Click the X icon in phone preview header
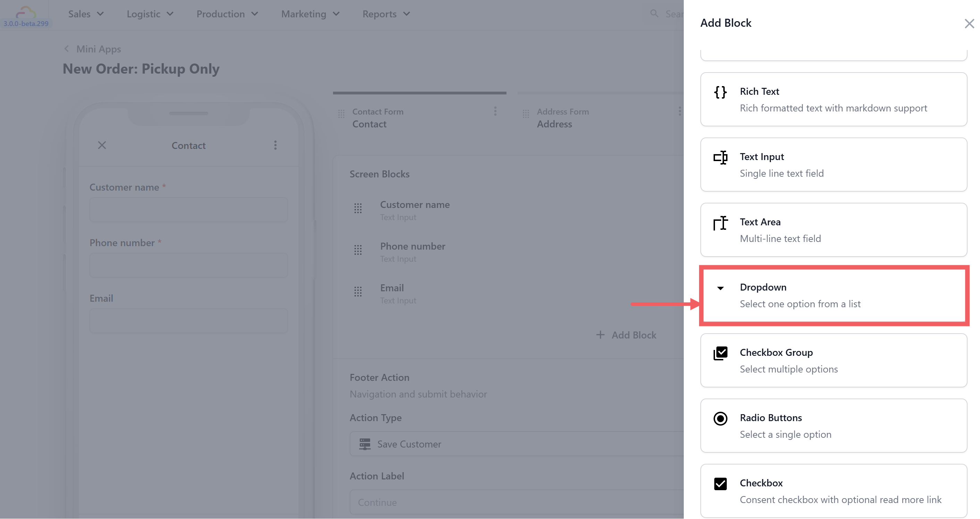 (x=102, y=145)
